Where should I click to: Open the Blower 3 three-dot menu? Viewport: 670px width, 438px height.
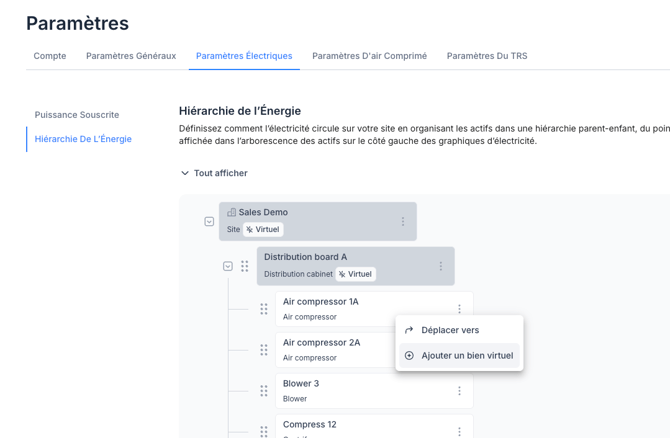459,391
